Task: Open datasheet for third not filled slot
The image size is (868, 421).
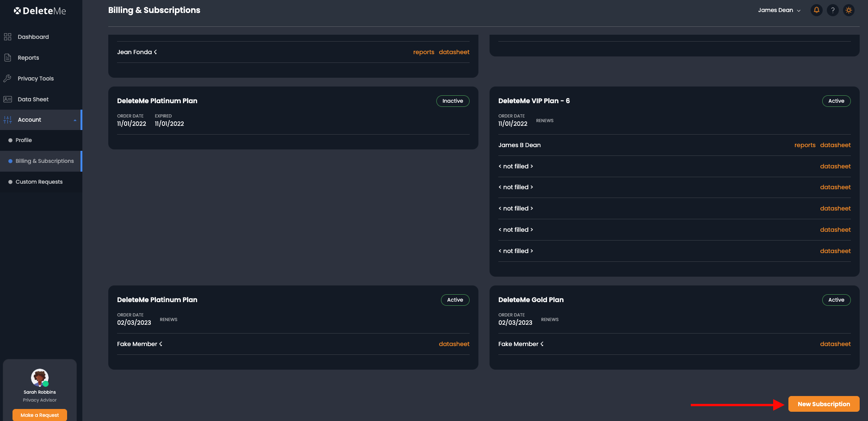Action: tap(835, 208)
